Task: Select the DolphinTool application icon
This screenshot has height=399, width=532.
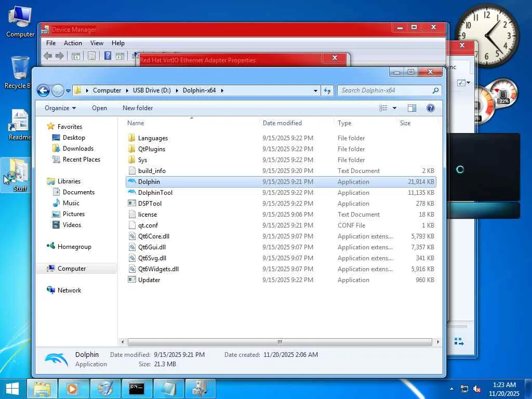Action: click(x=131, y=193)
